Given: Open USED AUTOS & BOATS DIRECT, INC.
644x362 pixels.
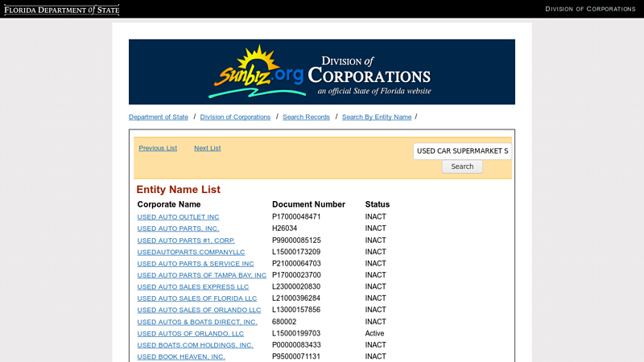Looking at the screenshot, I should 197,323.
